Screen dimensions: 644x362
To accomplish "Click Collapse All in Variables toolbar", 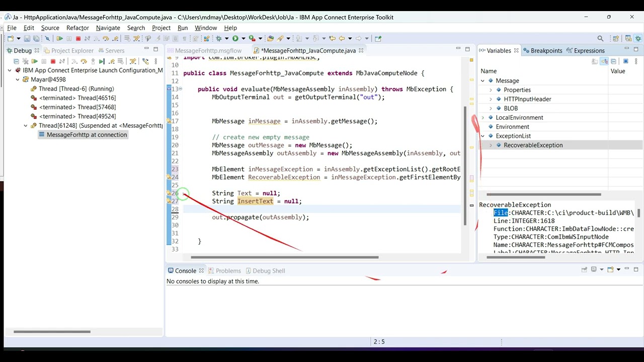I will tap(613, 61).
